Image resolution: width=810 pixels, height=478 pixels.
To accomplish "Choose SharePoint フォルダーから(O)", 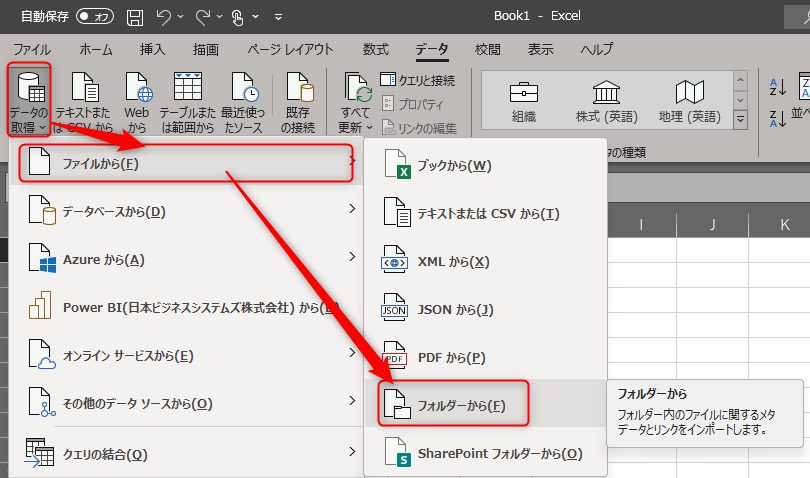I will (486, 453).
